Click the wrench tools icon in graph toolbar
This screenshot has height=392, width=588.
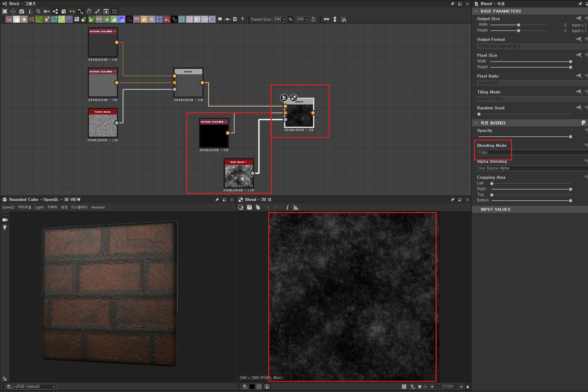97,11
